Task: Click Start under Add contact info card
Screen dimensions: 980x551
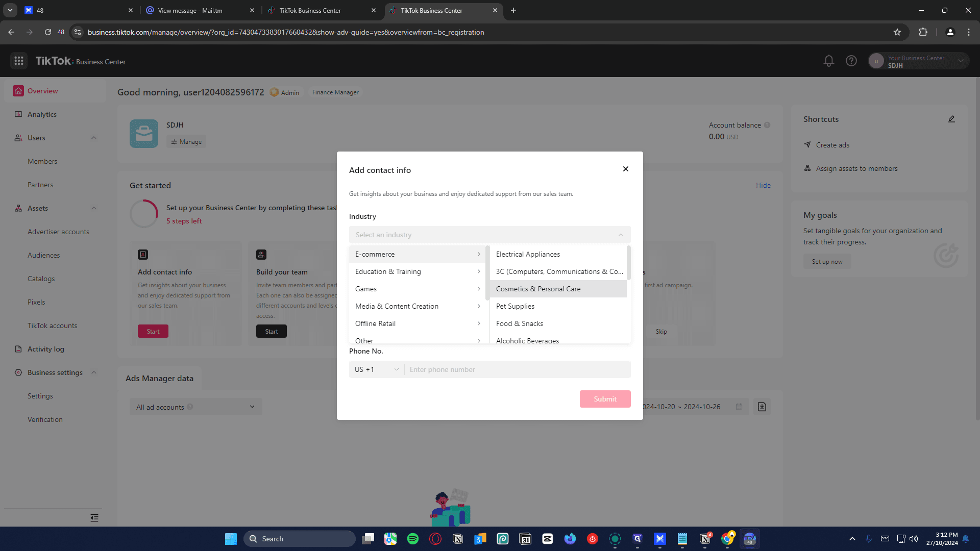Action: pos(153,331)
